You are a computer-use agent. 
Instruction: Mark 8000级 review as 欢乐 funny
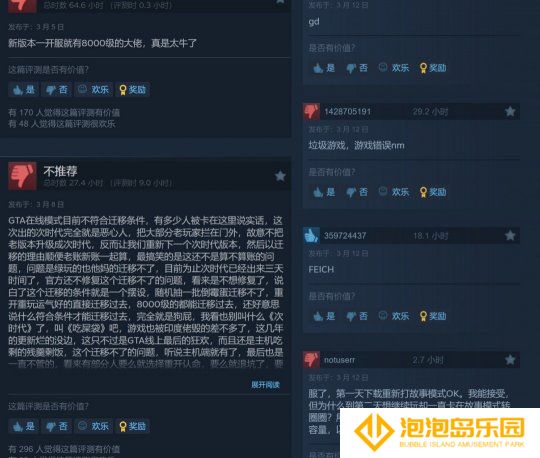pos(93,90)
